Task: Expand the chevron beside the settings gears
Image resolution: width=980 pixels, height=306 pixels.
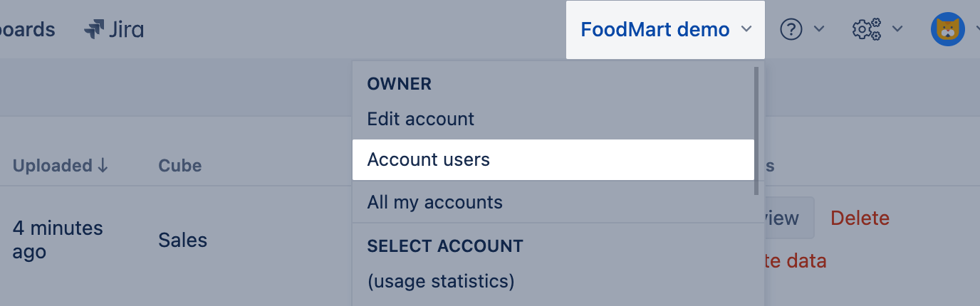Action: (x=897, y=29)
